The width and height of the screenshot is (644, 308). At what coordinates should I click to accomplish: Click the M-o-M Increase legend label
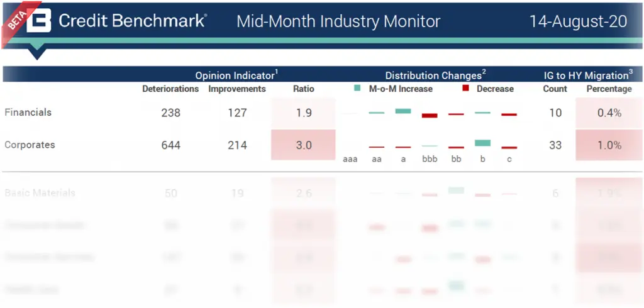[x=401, y=89]
